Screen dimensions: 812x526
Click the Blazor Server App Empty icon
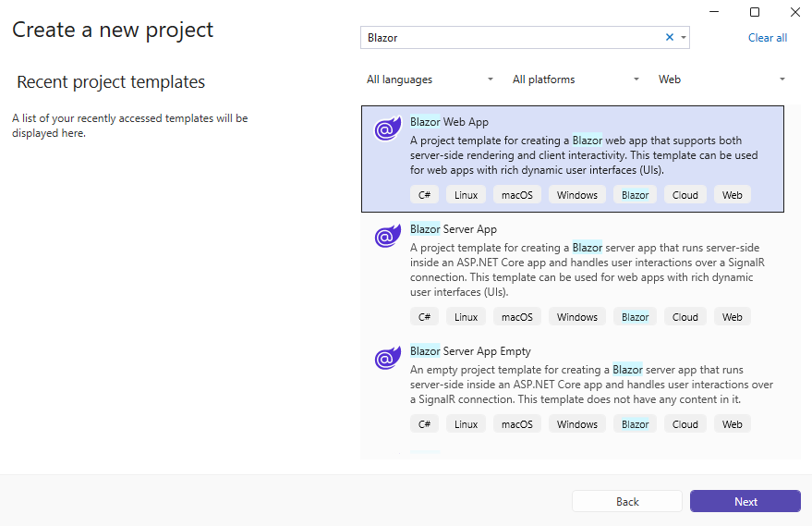coord(388,358)
